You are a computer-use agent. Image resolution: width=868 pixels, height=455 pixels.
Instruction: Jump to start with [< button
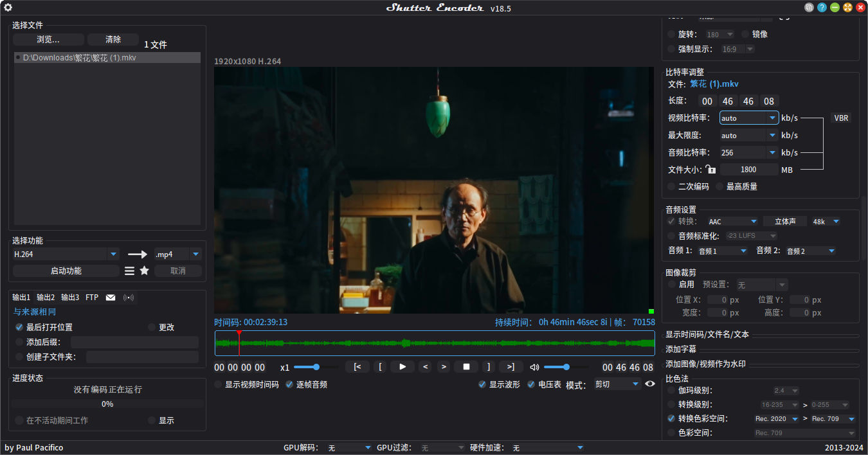pyautogui.click(x=357, y=367)
